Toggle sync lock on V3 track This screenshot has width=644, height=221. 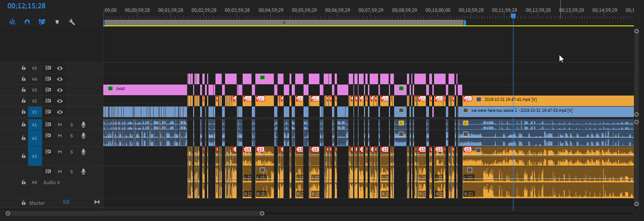(x=48, y=90)
